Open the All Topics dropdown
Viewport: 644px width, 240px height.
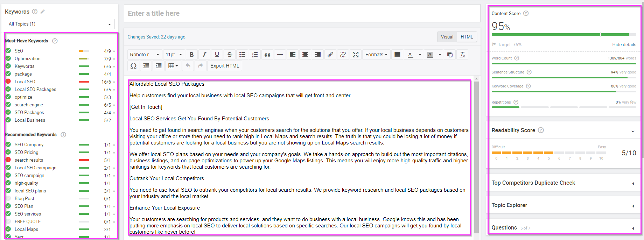point(60,24)
